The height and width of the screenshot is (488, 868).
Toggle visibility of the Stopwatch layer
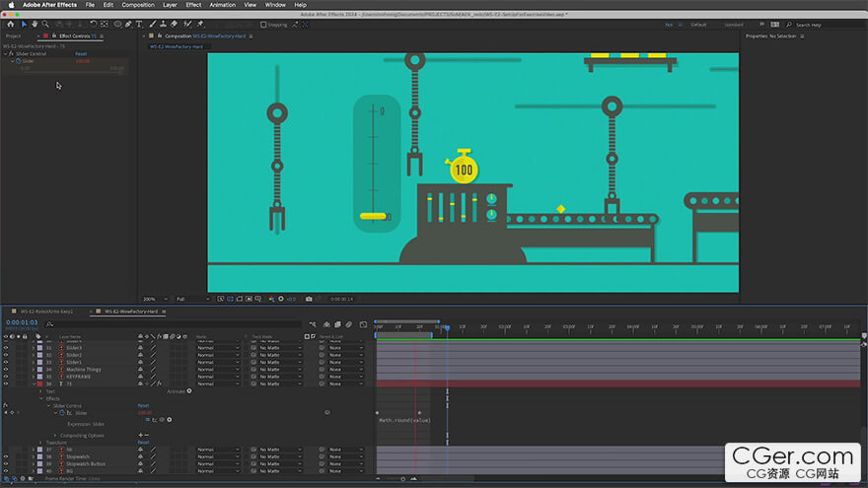[5, 456]
